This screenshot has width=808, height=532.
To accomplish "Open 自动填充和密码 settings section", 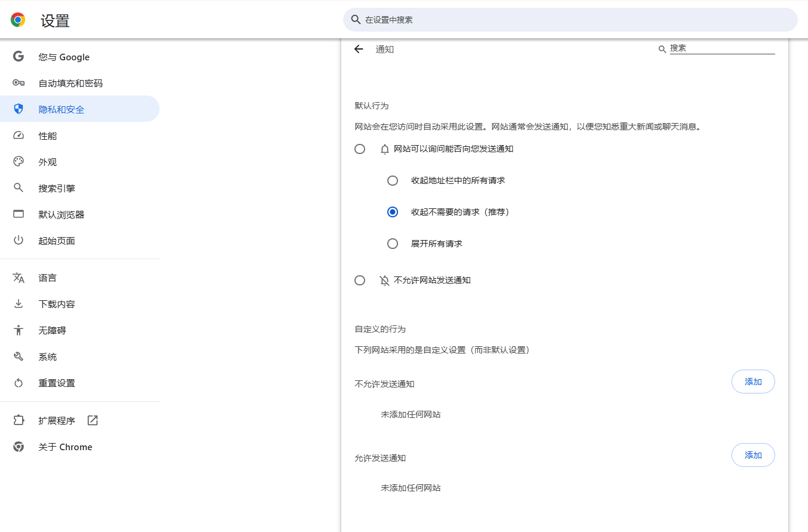I will [80, 83].
